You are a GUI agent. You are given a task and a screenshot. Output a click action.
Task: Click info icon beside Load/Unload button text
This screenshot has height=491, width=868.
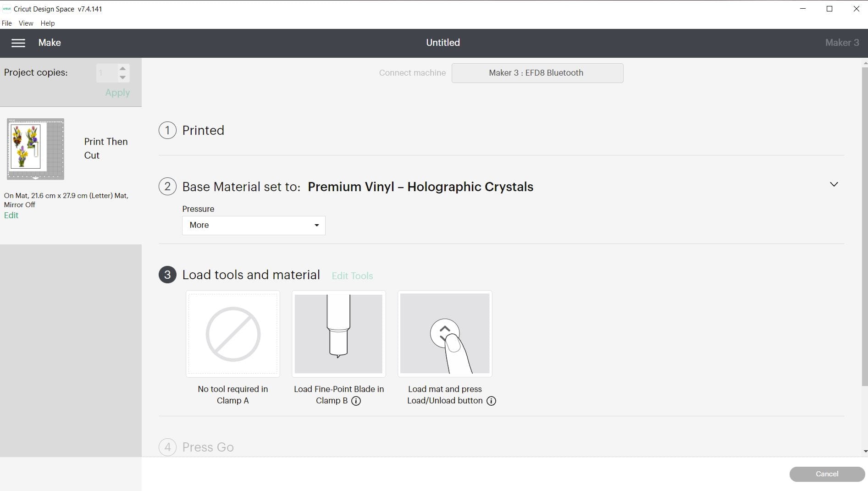click(491, 401)
